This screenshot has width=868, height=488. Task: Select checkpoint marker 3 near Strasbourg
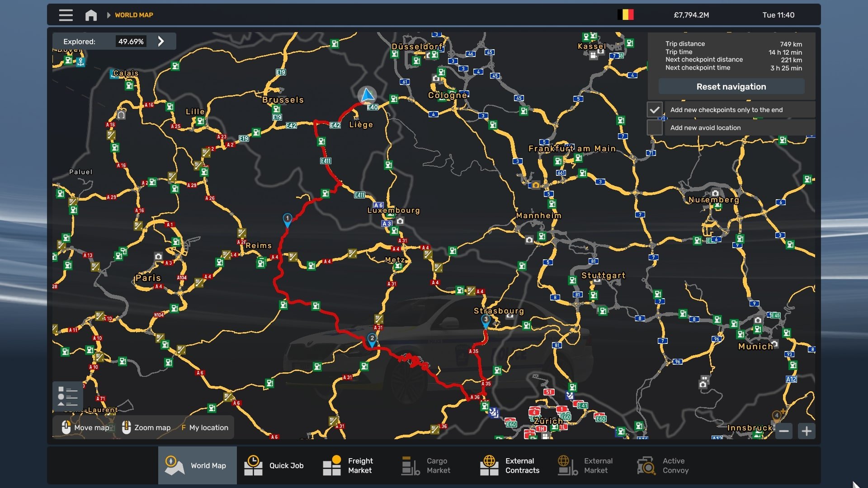486,320
